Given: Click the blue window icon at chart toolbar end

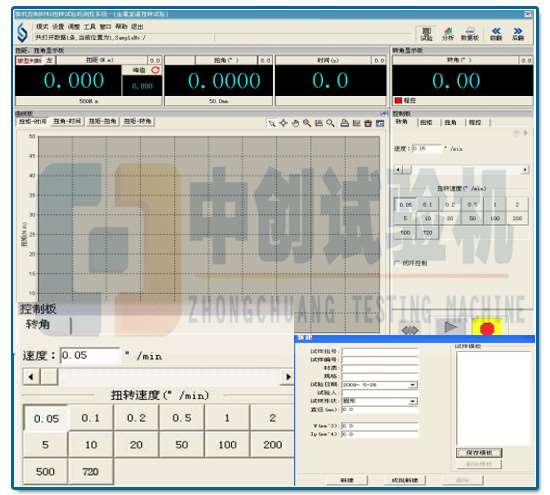Looking at the screenshot, I should tap(380, 123).
